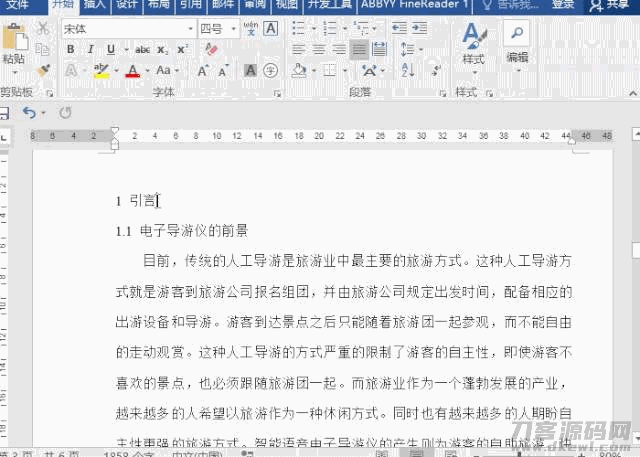This screenshot has height=457, width=640.
Task: Toggle italic formatting (I)
Action: click(x=91, y=49)
